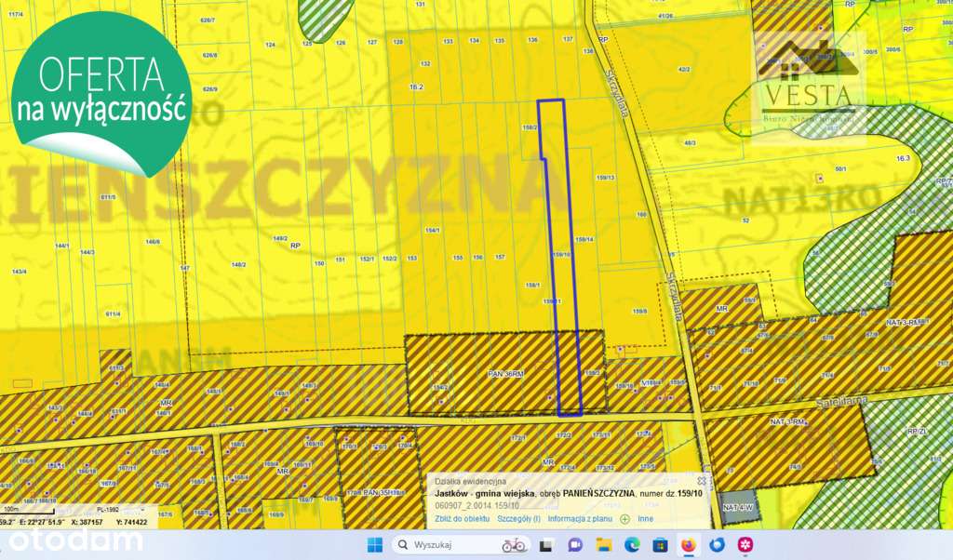Image resolution: width=953 pixels, height=560 pixels.
Task: Open the 'Szczegóły (I)' link
Action: (x=518, y=519)
